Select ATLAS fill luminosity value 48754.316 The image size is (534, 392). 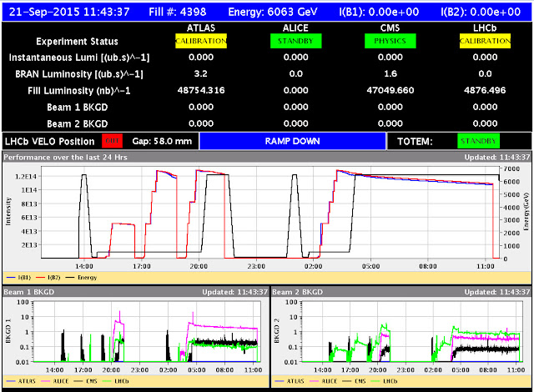201,91
